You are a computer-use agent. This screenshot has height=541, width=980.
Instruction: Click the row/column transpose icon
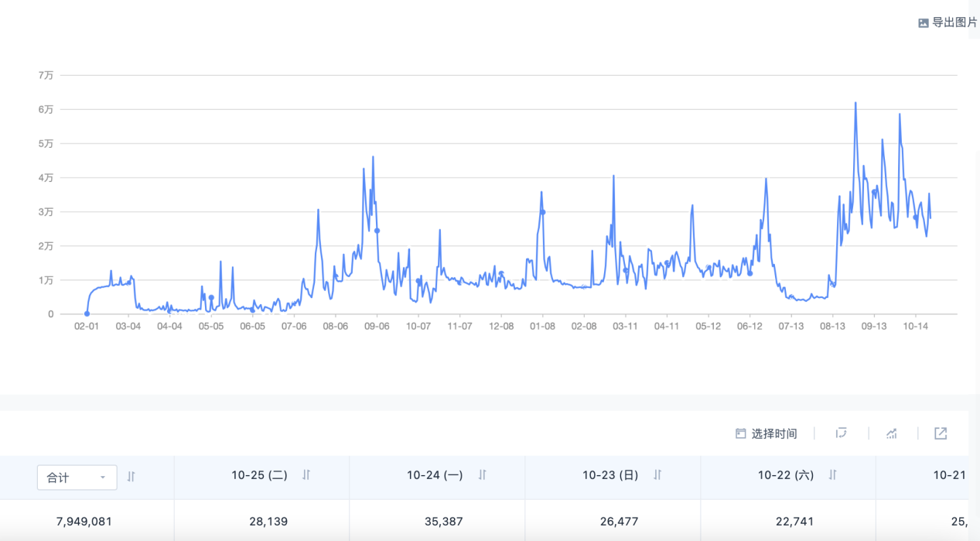pyautogui.click(x=842, y=433)
